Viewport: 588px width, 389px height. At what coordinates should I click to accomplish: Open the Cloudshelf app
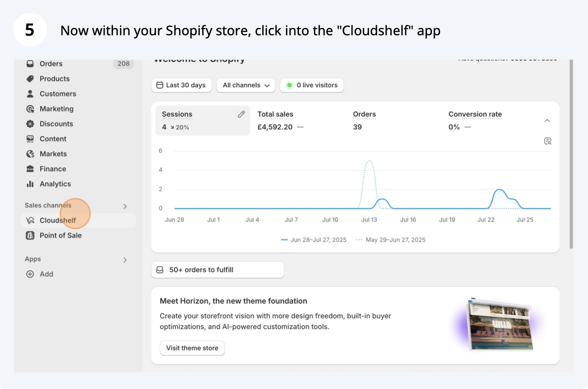(78, 220)
